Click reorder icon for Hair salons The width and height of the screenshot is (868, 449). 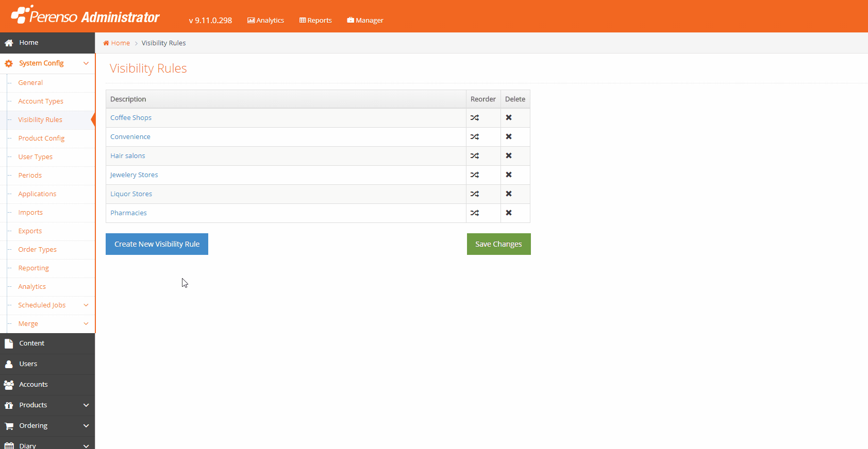pos(475,156)
